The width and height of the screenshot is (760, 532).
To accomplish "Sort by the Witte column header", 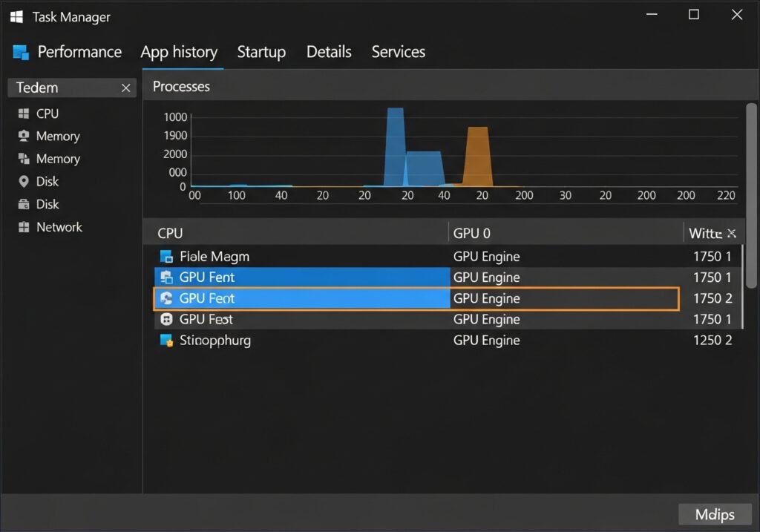I will tap(705, 233).
